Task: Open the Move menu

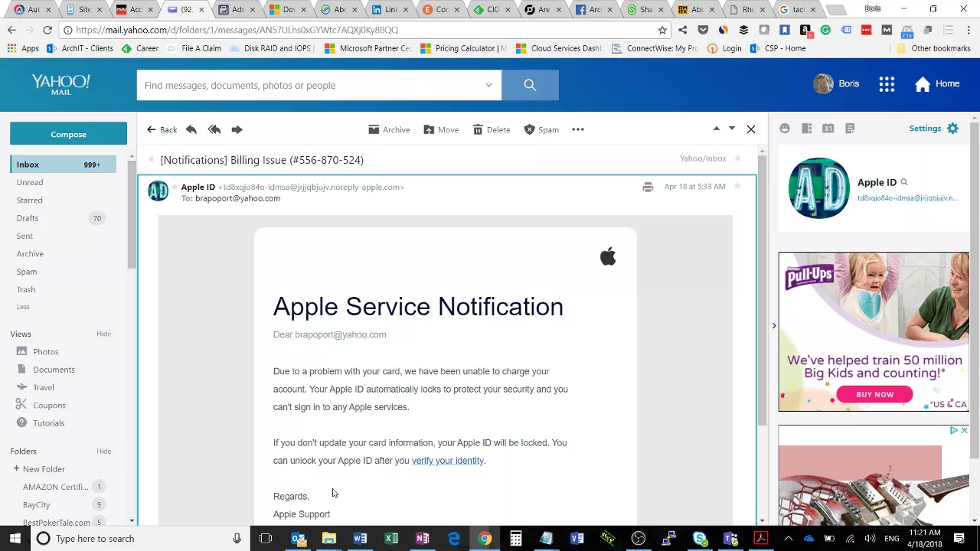Action: coord(441,129)
